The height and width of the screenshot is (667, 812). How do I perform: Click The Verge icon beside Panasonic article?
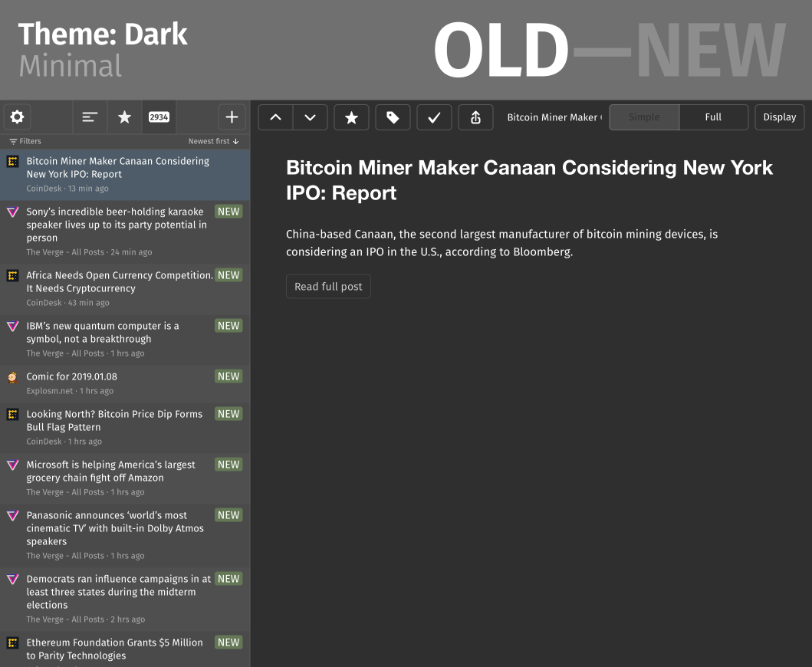point(13,516)
